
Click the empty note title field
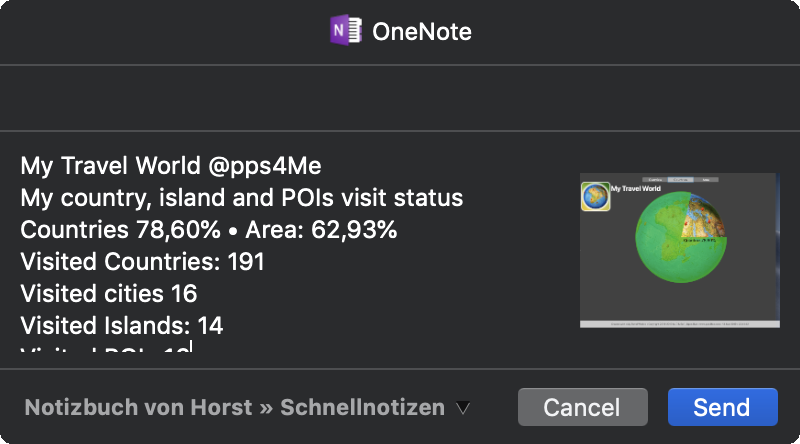(400, 98)
